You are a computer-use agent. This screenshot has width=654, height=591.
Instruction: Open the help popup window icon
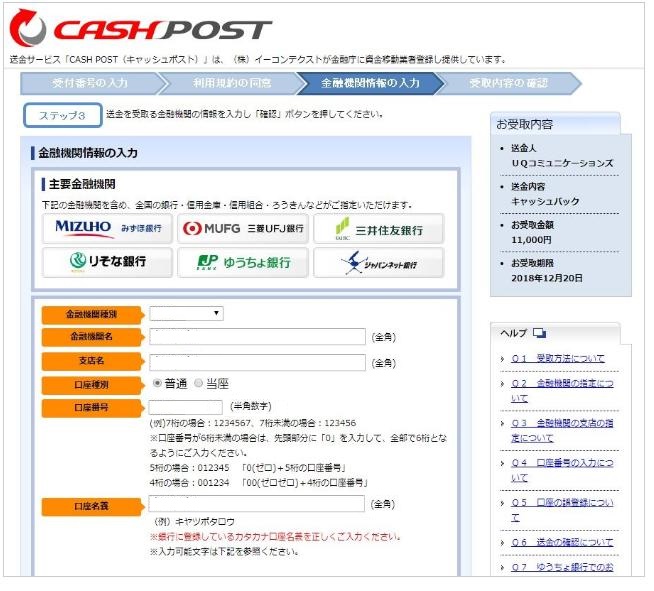539,333
